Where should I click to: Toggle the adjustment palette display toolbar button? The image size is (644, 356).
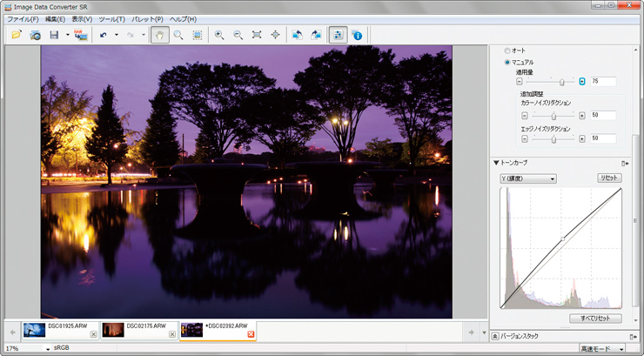pyautogui.click(x=337, y=35)
